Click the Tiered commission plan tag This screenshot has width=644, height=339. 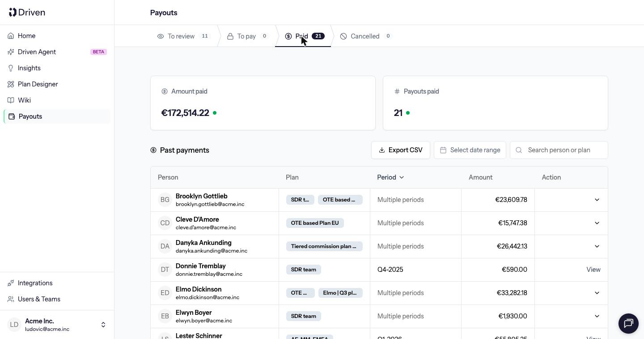pyautogui.click(x=324, y=246)
